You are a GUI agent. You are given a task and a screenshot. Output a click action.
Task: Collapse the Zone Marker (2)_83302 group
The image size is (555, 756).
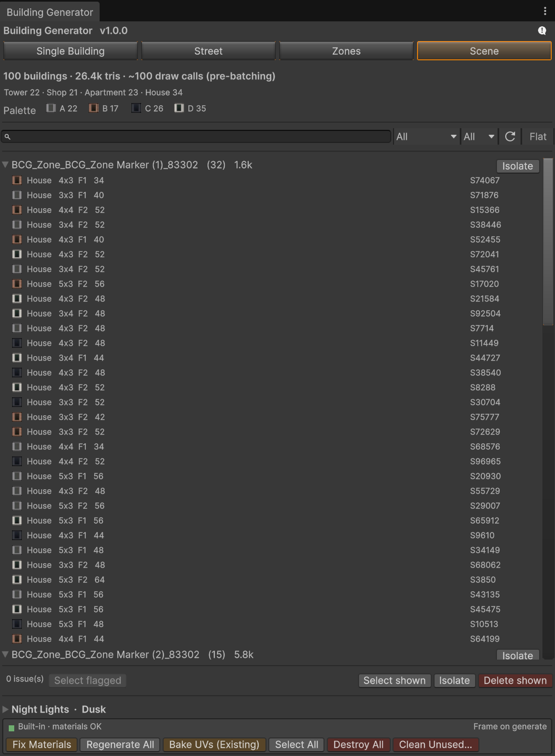(5, 654)
